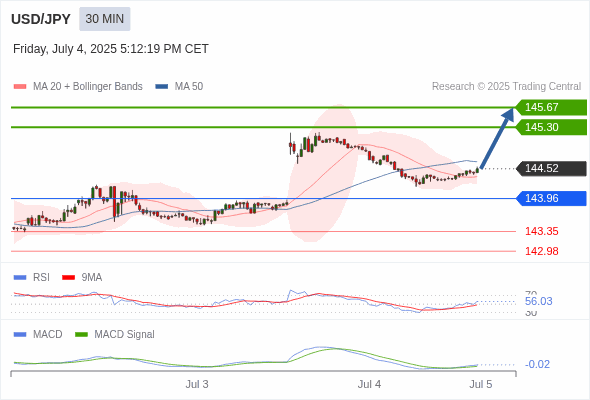Click the 142.98 red support label

click(x=541, y=251)
